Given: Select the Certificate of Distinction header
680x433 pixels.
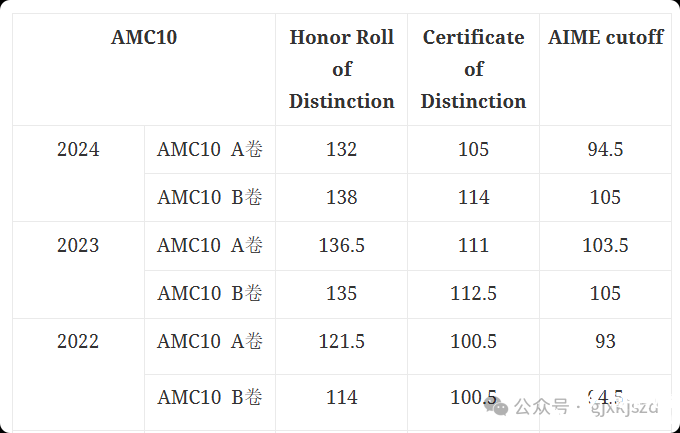Looking at the screenshot, I should [474, 69].
